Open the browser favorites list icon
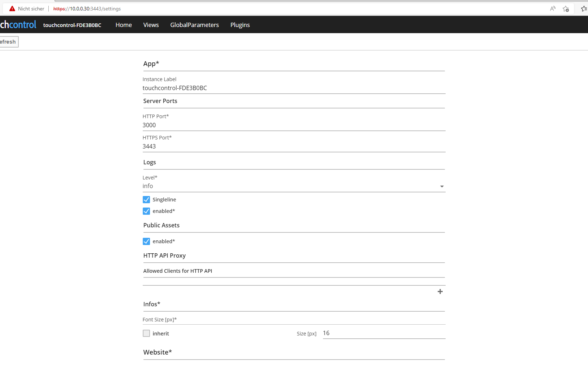Image resolution: width=588 pixels, height=365 pixels. coord(584,9)
